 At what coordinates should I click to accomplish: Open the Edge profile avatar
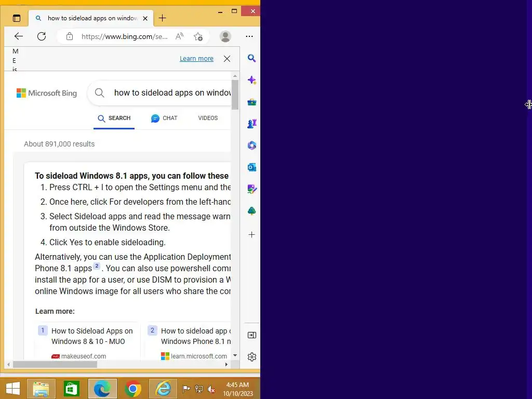[x=225, y=36]
